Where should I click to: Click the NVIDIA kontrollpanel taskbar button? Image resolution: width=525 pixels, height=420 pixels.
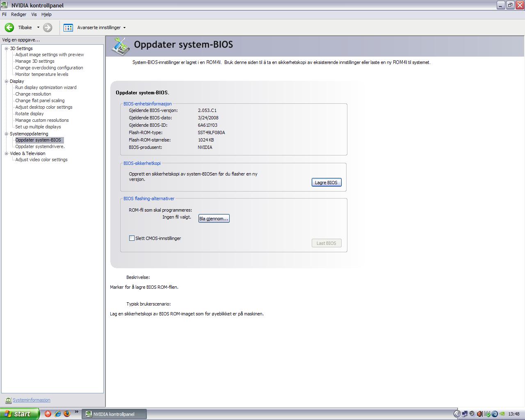click(x=114, y=414)
